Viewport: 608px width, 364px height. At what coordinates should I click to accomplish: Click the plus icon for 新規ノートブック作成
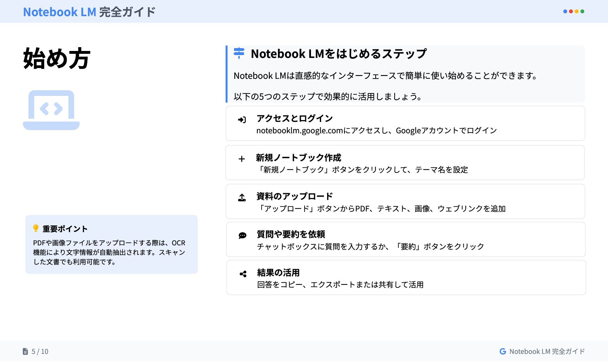tap(242, 159)
